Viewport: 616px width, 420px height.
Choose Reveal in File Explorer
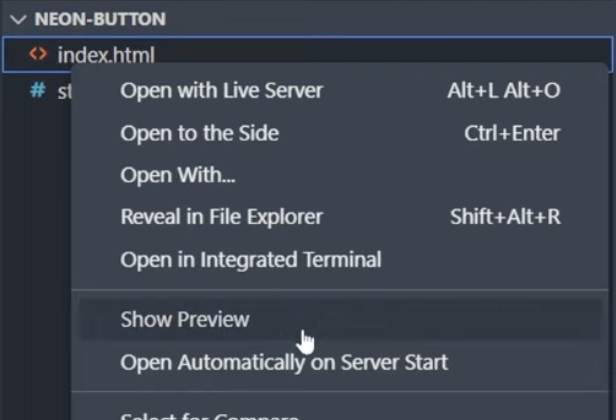pos(221,217)
